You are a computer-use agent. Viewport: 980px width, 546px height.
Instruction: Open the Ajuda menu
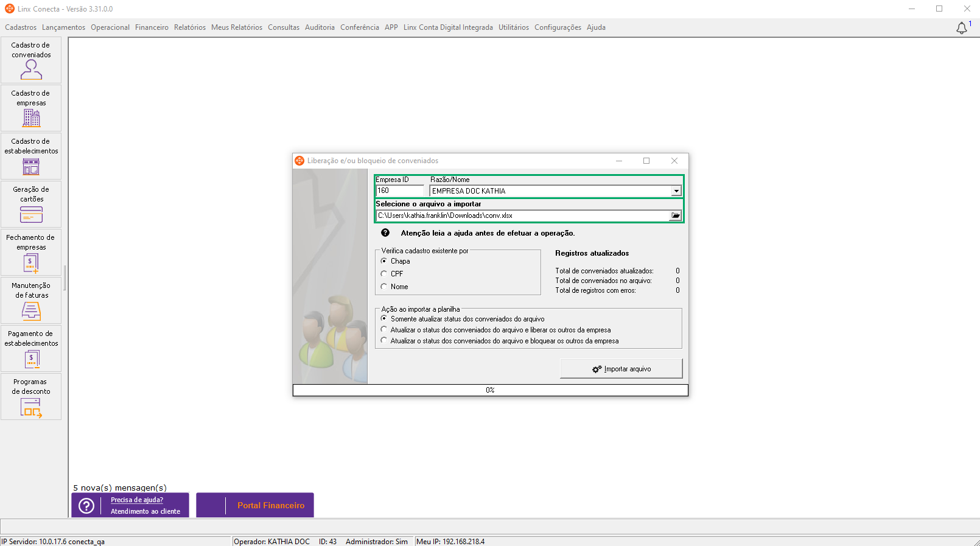tap(596, 27)
